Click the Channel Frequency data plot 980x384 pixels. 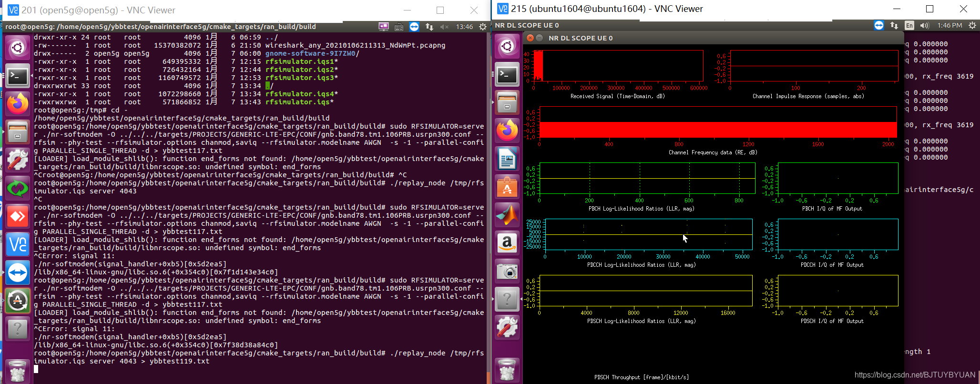[x=718, y=122]
